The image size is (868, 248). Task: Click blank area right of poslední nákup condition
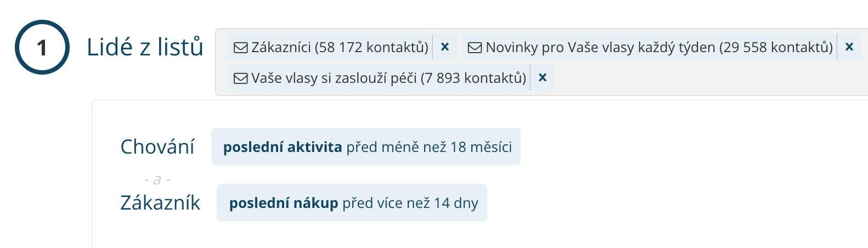658,203
